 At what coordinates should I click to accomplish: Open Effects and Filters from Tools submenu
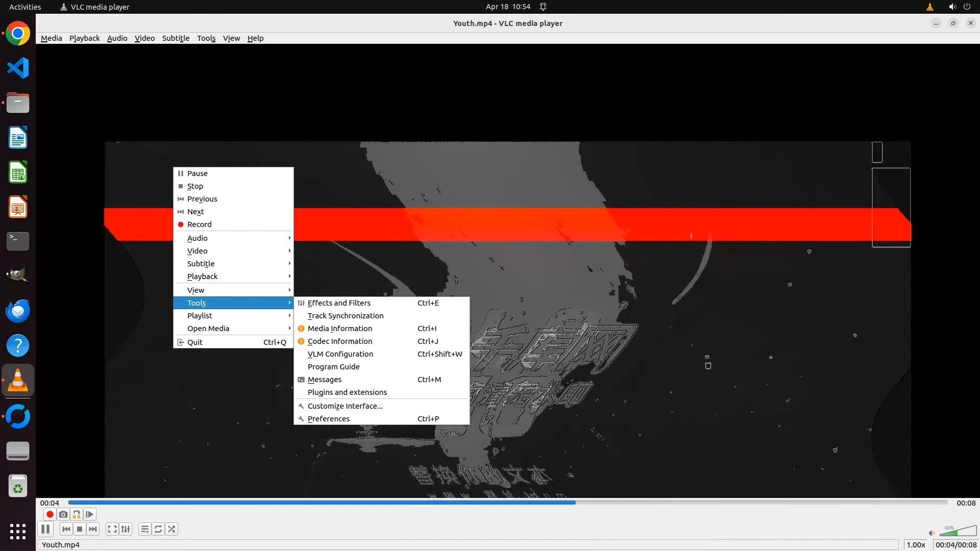click(339, 303)
